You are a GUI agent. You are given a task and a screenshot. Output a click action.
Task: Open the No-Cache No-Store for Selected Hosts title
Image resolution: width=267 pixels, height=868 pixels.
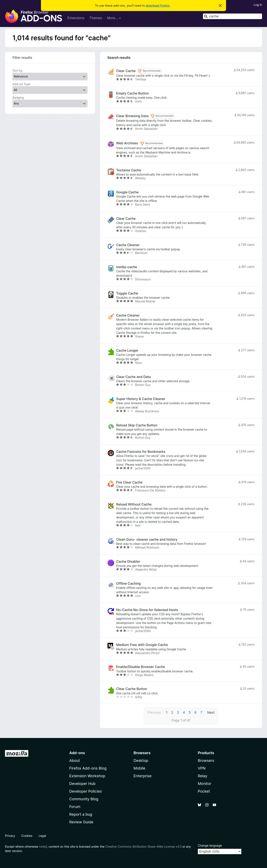pos(147,610)
